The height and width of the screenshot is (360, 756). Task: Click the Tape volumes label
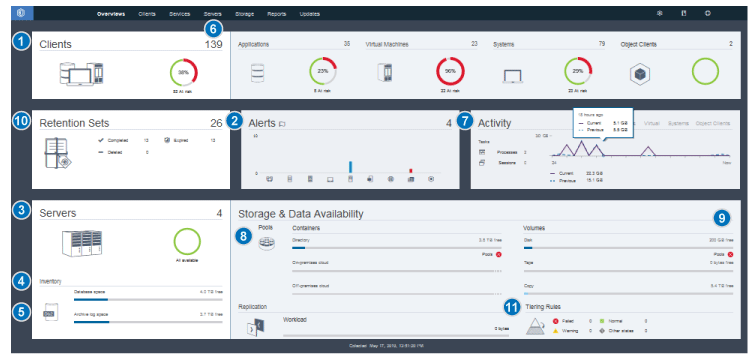[528, 263]
